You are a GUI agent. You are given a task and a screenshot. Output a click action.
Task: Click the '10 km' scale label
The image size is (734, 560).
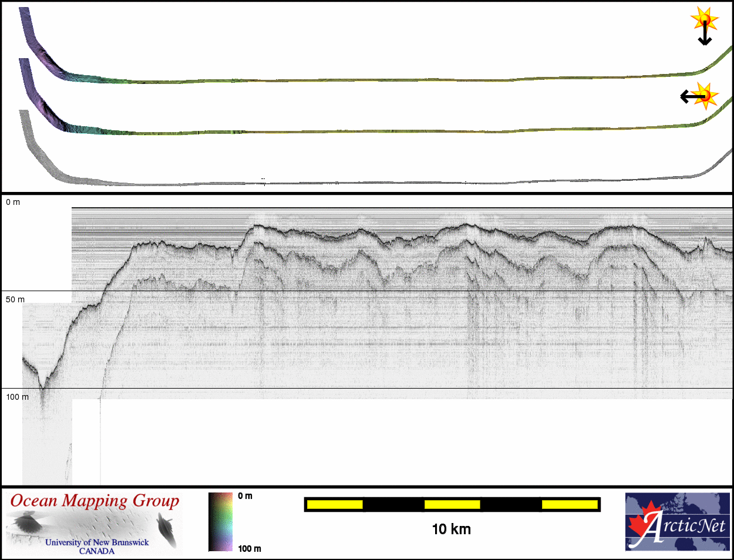click(451, 529)
